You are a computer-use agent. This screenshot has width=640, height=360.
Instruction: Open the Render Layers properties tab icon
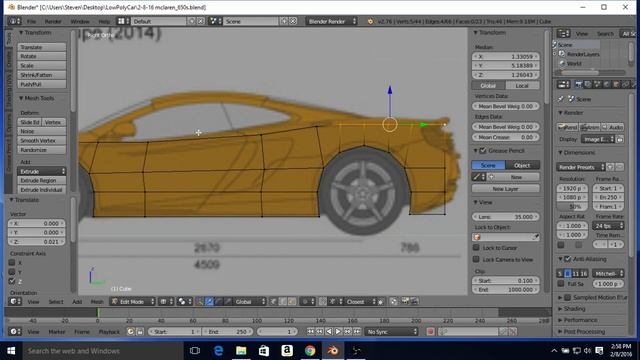(587, 84)
